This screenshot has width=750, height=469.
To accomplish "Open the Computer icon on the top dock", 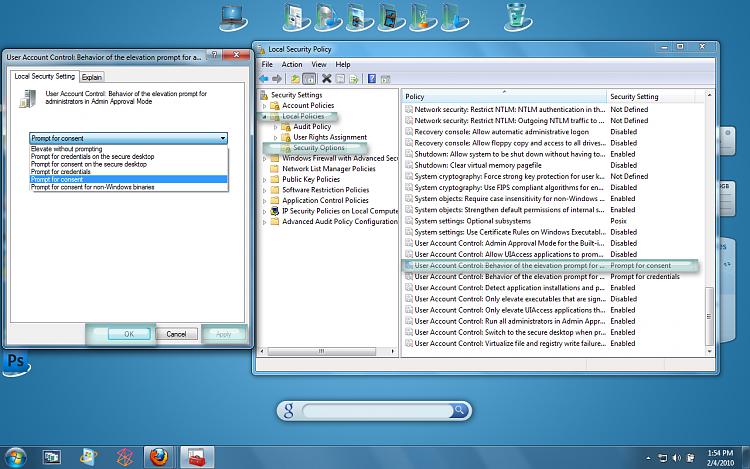I will [233, 18].
